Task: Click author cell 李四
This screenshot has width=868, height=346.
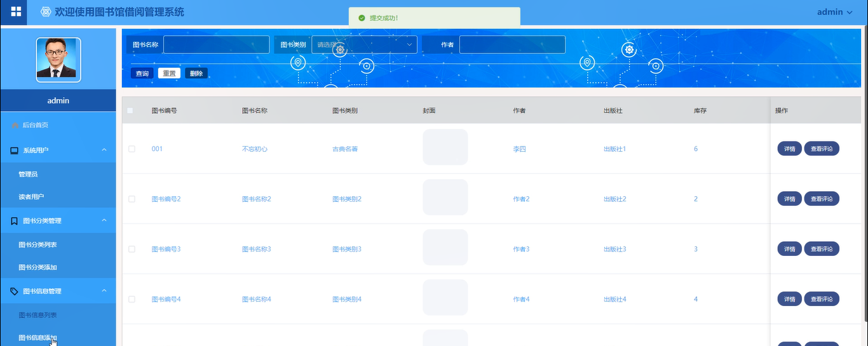Action: point(520,149)
